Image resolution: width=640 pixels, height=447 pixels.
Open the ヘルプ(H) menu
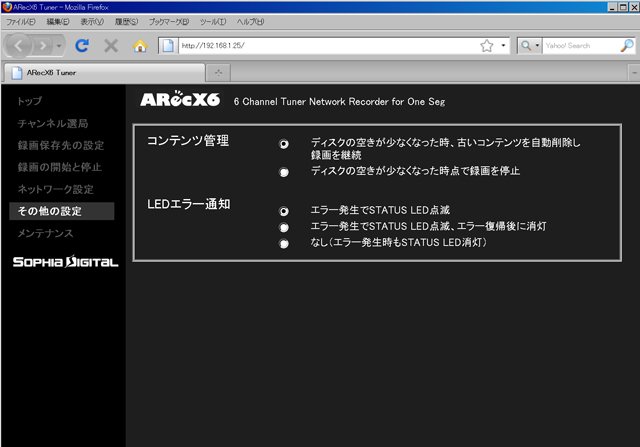point(250,22)
